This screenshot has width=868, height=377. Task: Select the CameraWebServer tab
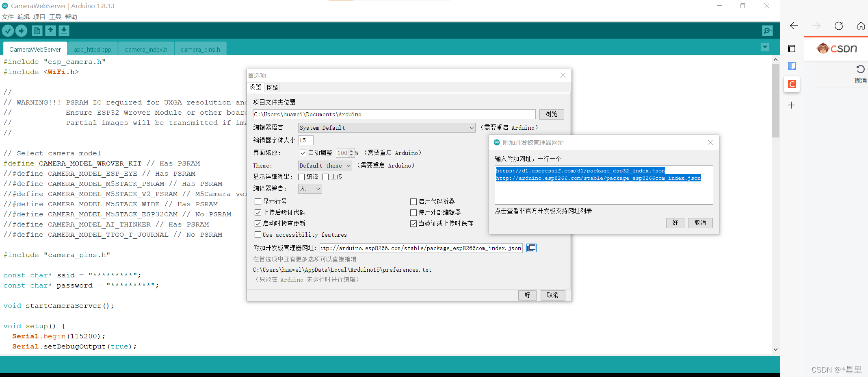pyautogui.click(x=35, y=49)
